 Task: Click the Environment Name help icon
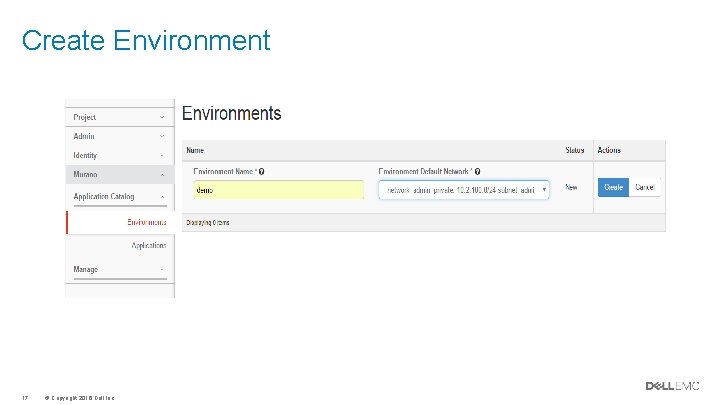click(x=261, y=172)
